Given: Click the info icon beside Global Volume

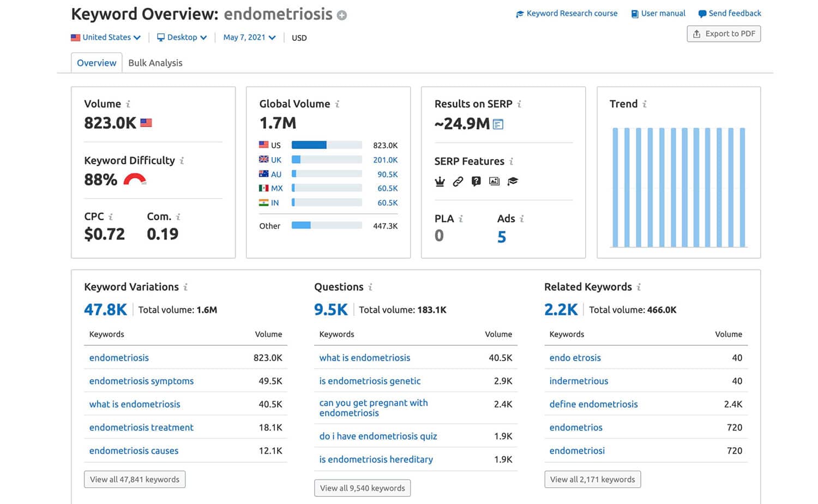Looking at the screenshot, I should pyautogui.click(x=337, y=104).
